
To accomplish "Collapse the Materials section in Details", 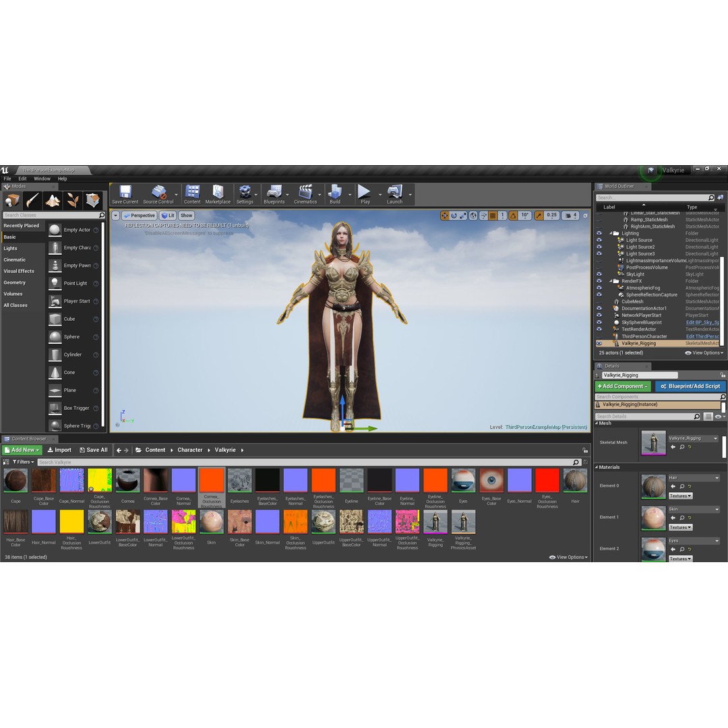I will [597, 467].
